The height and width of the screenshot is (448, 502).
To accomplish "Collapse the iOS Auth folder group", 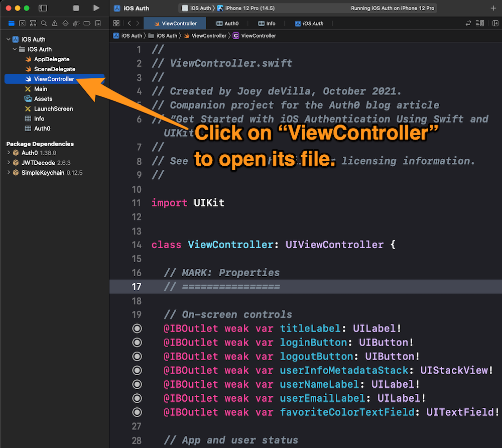I will [x=15, y=49].
